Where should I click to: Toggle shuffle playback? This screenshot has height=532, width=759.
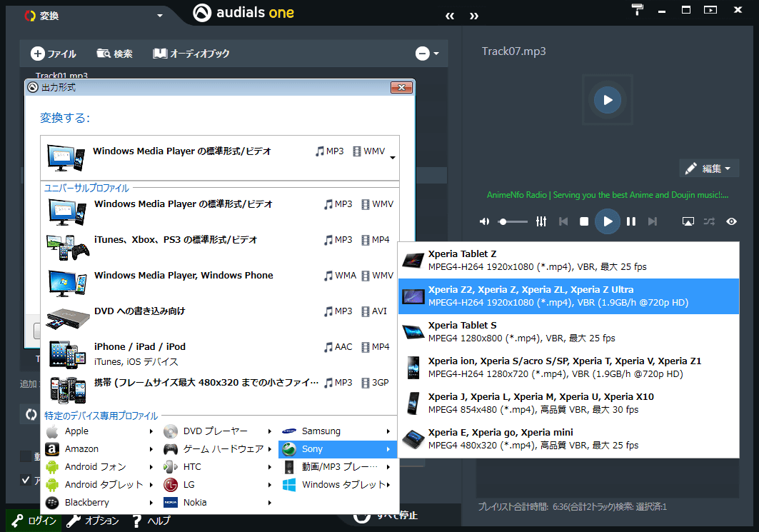click(x=709, y=221)
